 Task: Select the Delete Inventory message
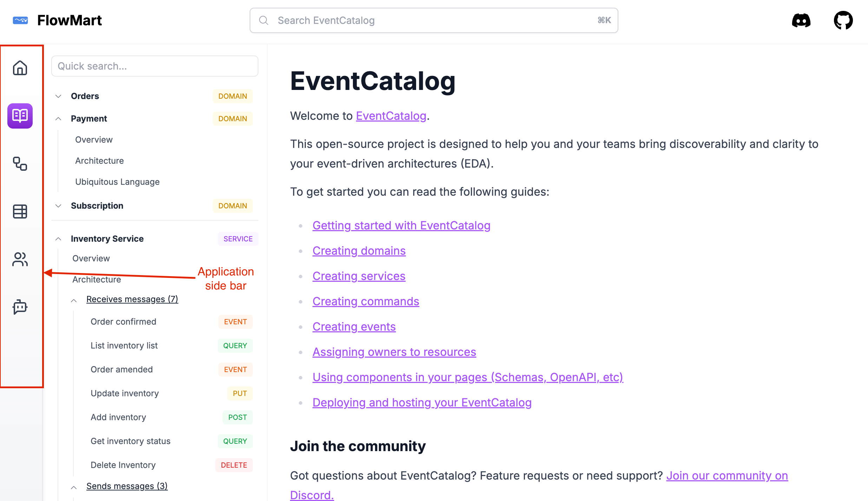(123, 464)
